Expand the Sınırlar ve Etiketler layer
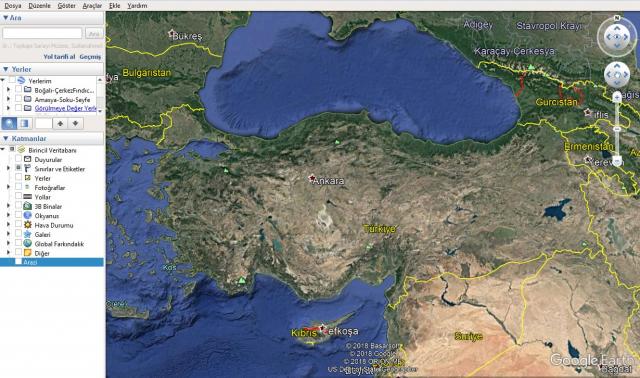Screen dimensions: 640x378 tap(8, 169)
